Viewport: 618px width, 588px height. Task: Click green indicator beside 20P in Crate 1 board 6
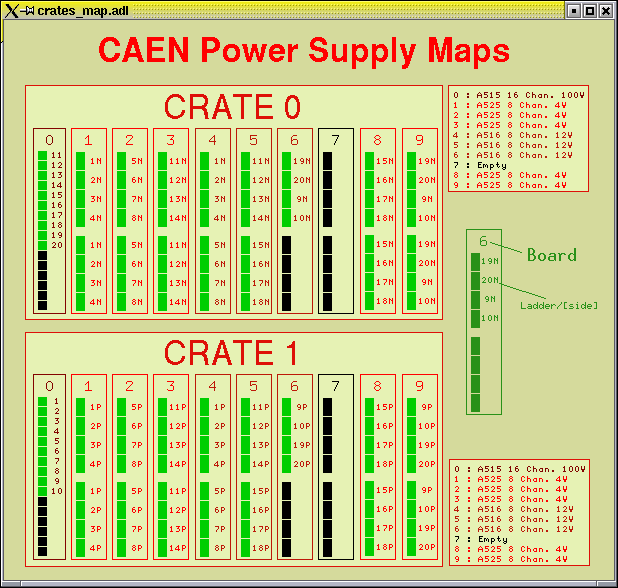pos(287,464)
